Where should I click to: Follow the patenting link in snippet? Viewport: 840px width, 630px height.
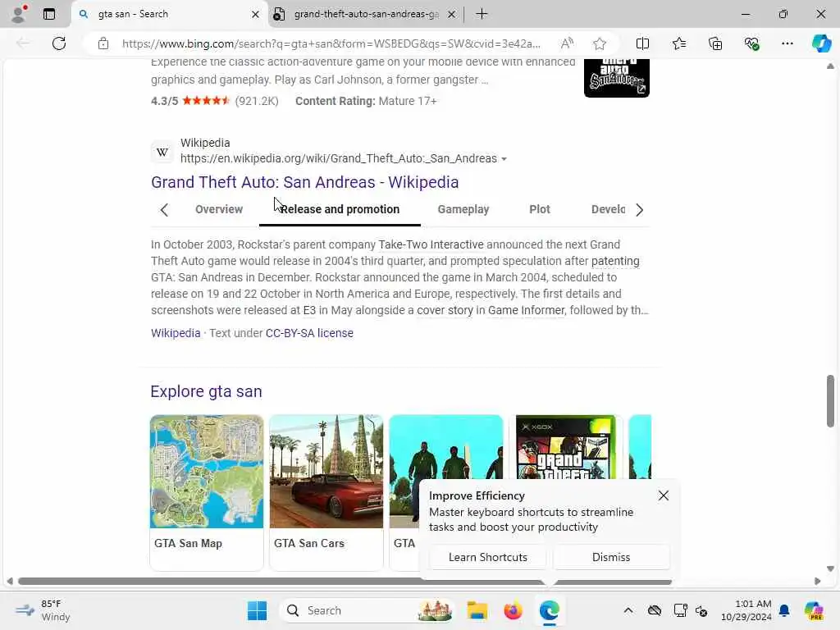(615, 262)
